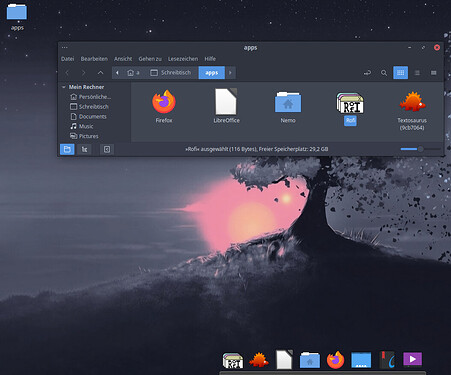The image size is (451, 375).
Task: Adjust the icon zoom slider
Action: tap(420, 149)
